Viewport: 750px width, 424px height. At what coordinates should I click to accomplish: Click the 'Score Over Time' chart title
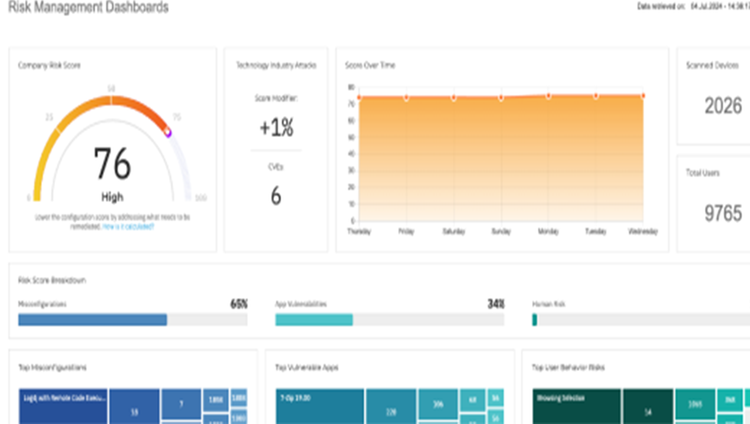pyautogui.click(x=370, y=65)
